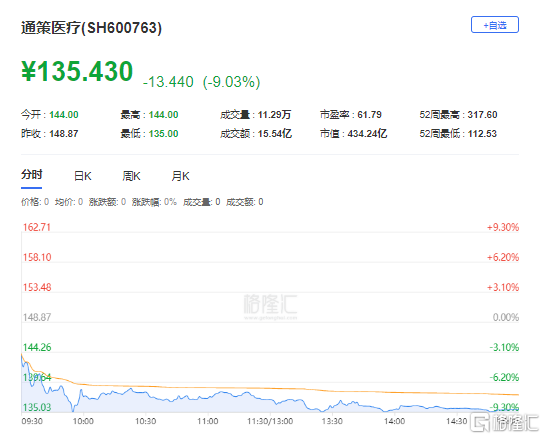Click the 52周最高 value 317.60
This screenshot has height=439, width=545.
tap(482, 115)
